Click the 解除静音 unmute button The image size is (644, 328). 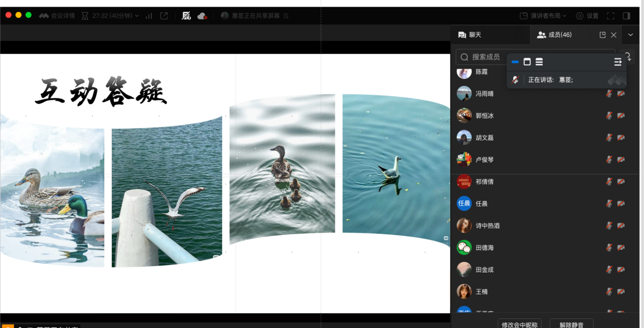571,324
